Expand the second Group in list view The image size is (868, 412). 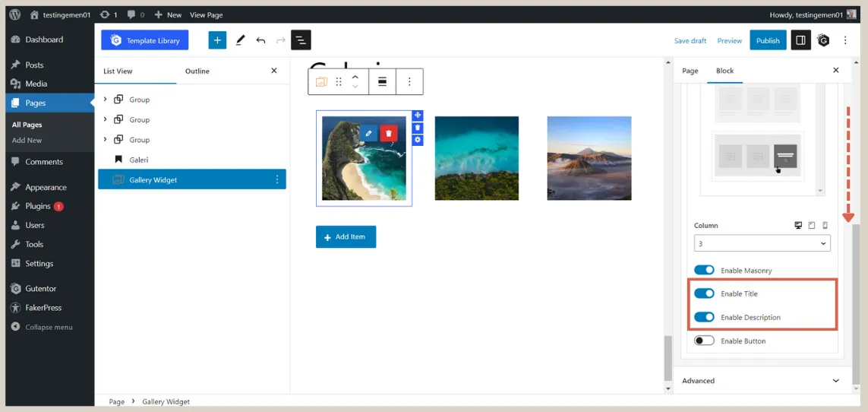106,119
